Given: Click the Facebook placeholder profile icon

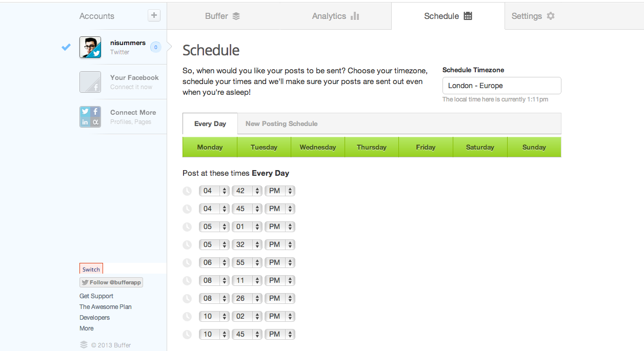Looking at the screenshot, I should (x=90, y=82).
